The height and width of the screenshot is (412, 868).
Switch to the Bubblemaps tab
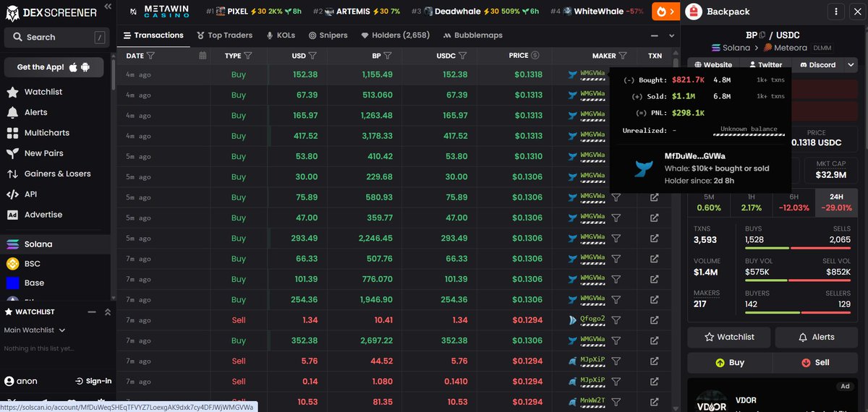[473, 35]
